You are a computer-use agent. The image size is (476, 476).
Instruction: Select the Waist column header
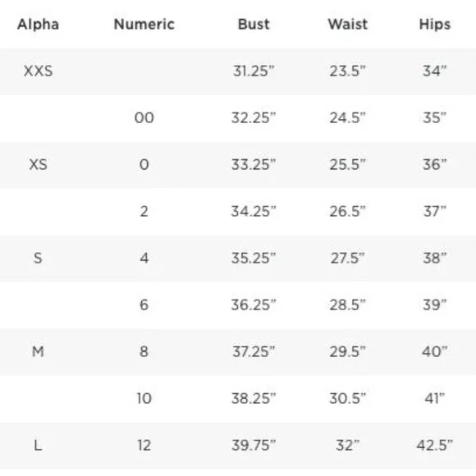(x=348, y=25)
